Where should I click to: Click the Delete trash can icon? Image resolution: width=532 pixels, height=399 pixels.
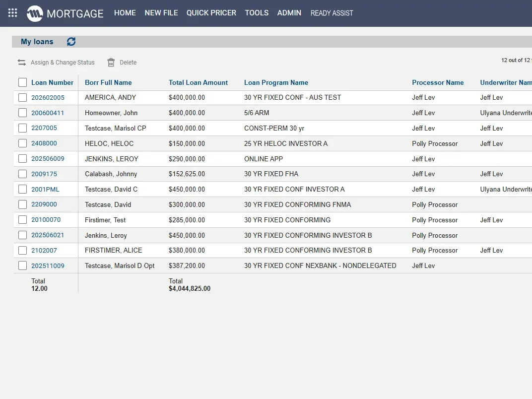click(x=111, y=63)
